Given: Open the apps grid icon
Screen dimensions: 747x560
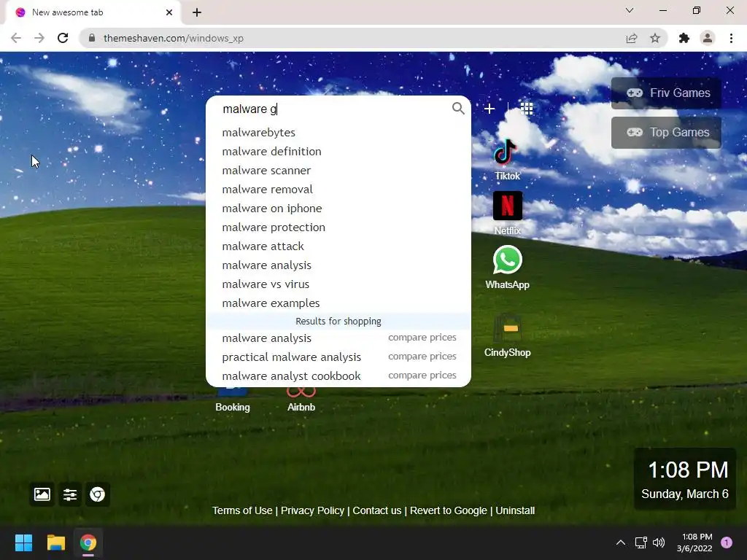Looking at the screenshot, I should (527, 109).
